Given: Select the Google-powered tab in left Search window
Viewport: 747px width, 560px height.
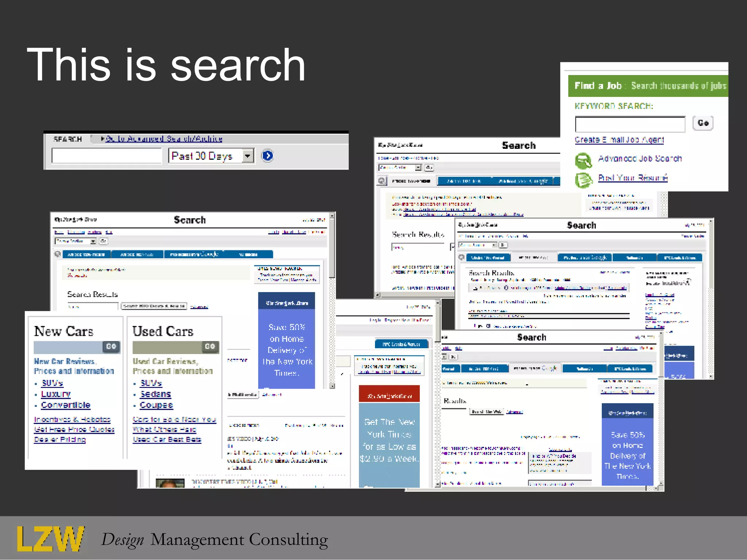Looking at the screenshot, I should (194, 254).
